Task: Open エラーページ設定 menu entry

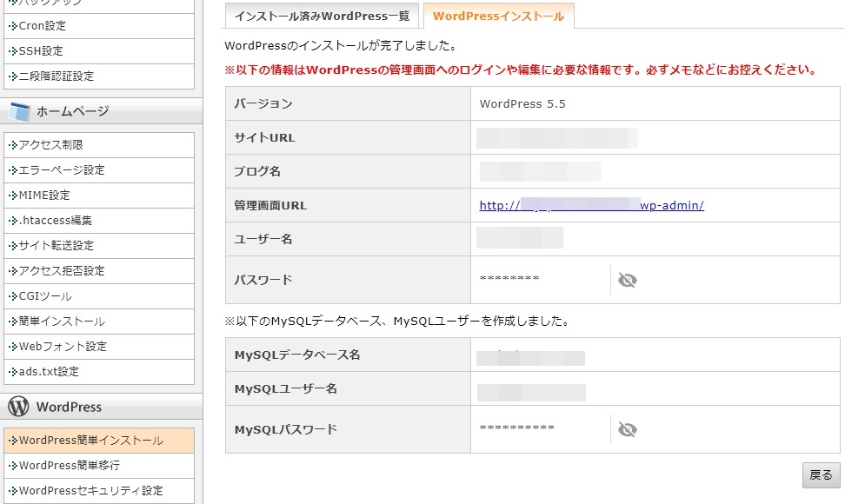Action: coord(61,170)
